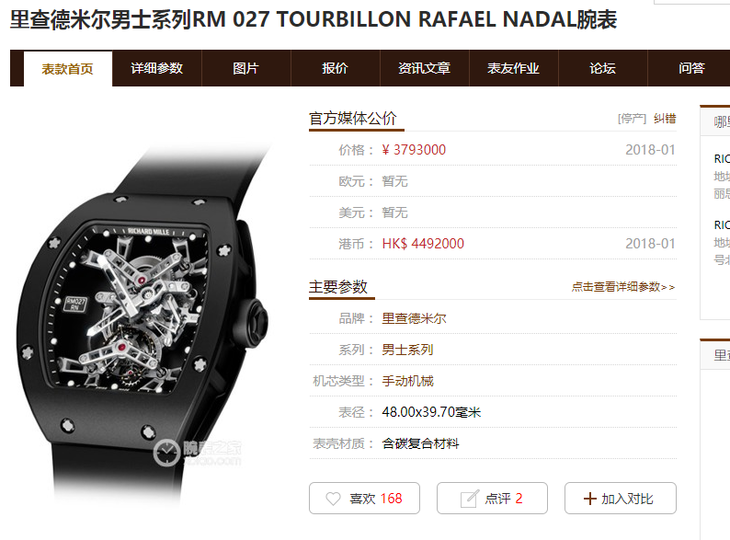Open the 详细参数 tab
Image resolution: width=730 pixels, height=540 pixels.
[157, 68]
